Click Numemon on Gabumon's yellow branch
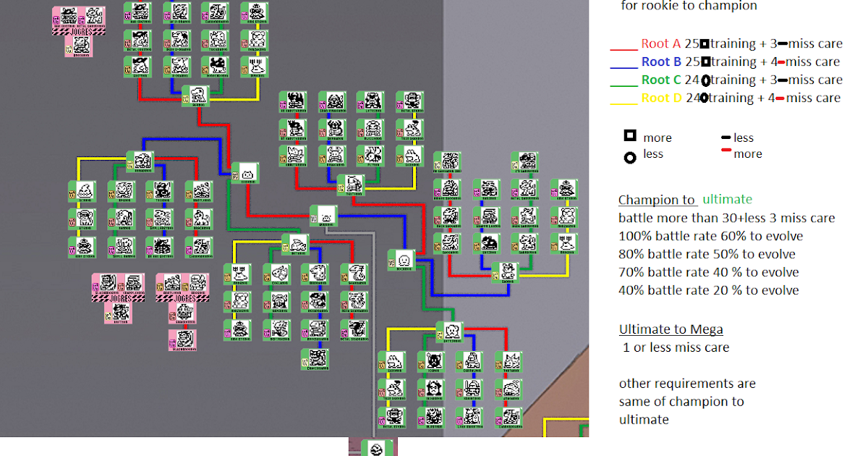The width and height of the screenshot is (868, 456). pyautogui.click(x=564, y=243)
